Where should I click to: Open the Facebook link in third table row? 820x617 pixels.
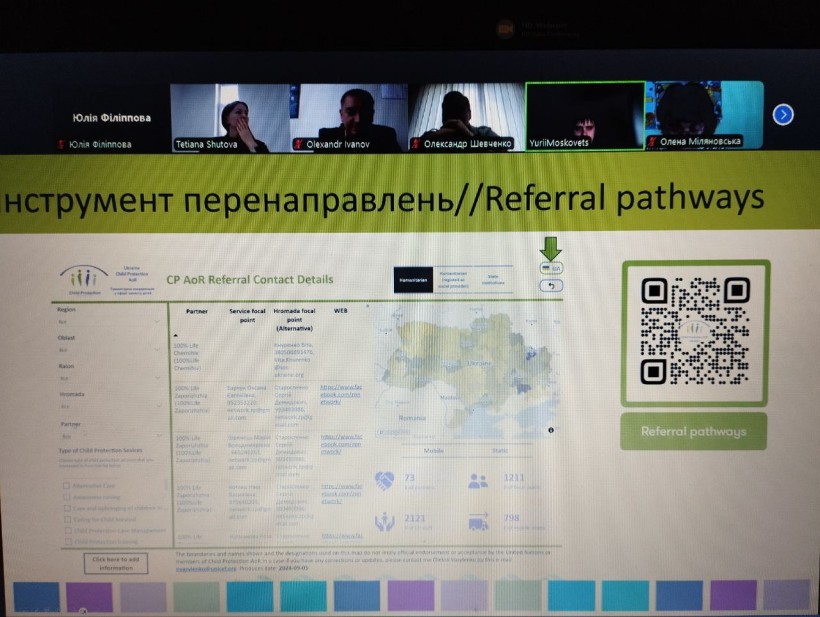click(341, 444)
